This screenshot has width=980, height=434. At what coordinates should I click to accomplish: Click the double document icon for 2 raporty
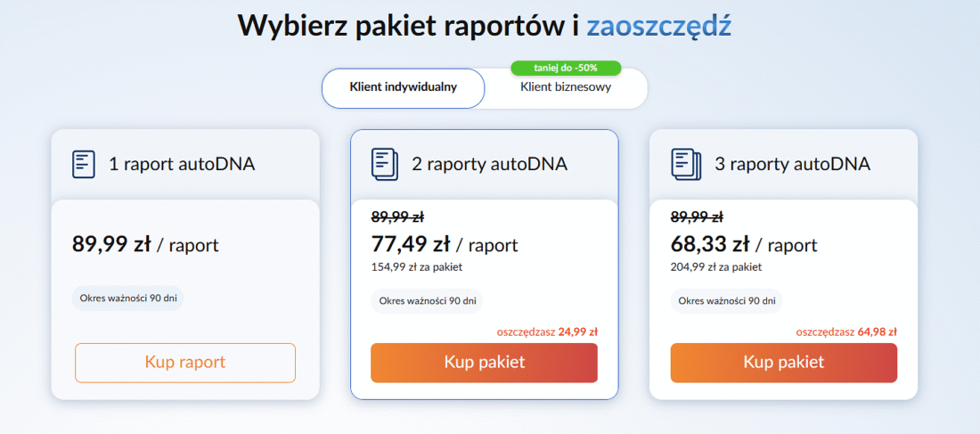[x=383, y=164]
